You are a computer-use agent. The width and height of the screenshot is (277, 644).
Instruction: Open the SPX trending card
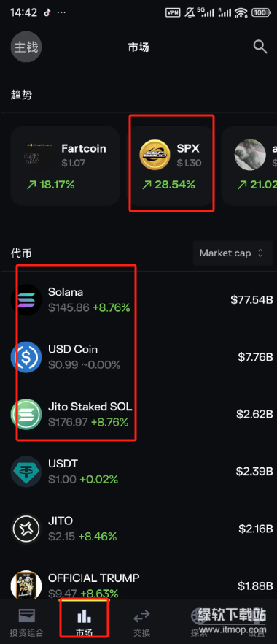coord(171,166)
